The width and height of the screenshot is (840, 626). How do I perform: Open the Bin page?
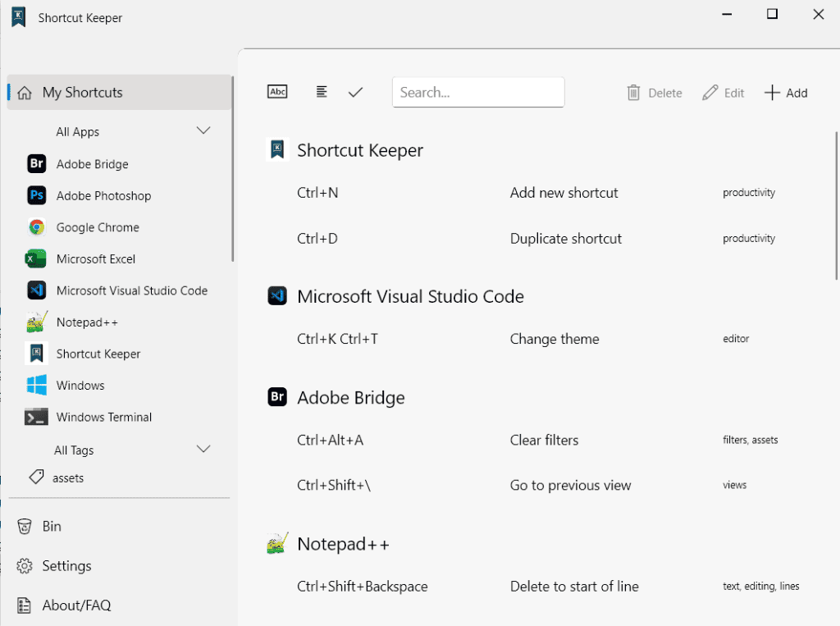(x=119, y=526)
